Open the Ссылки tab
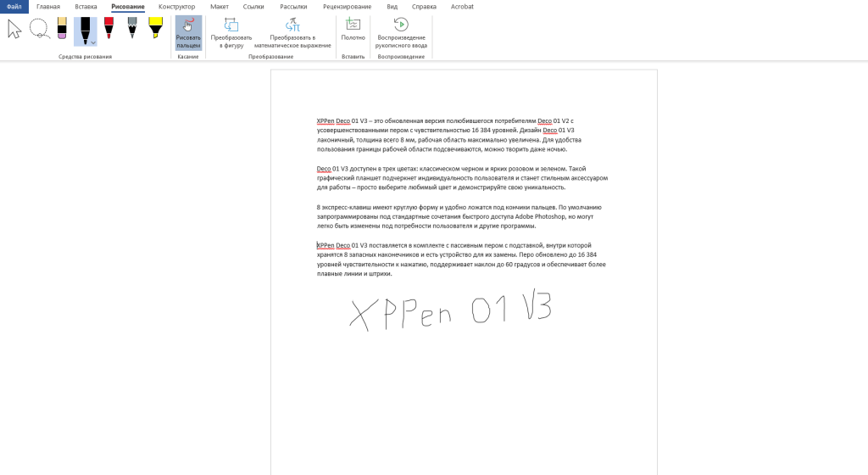 click(x=253, y=7)
